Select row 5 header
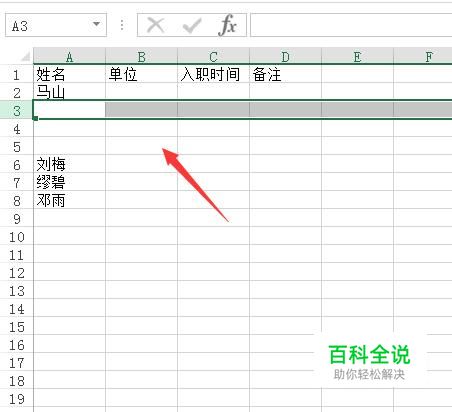The height and width of the screenshot is (412, 452). point(17,147)
